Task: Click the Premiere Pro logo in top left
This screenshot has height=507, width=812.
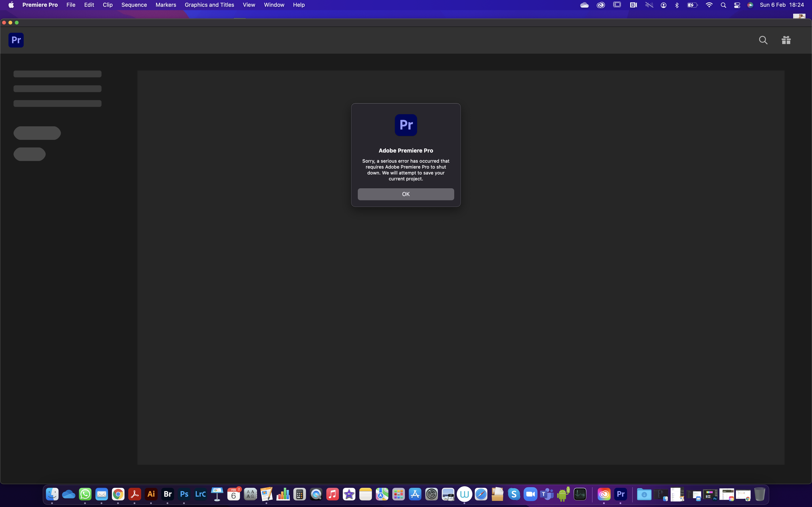Action: [x=16, y=40]
